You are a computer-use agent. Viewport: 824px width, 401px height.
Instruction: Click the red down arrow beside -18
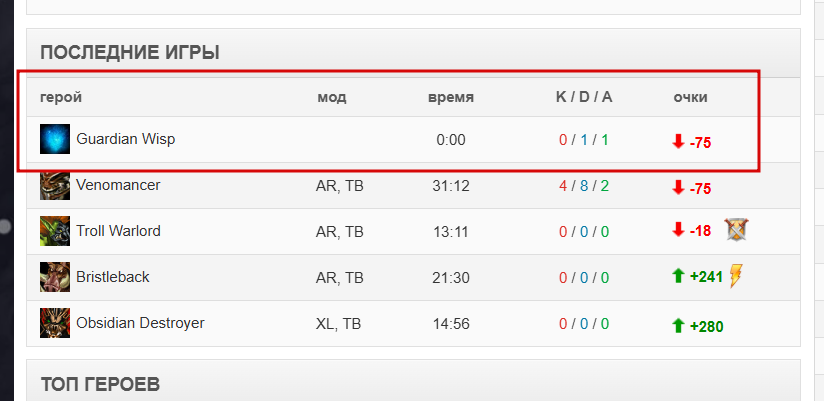(x=678, y=230)
